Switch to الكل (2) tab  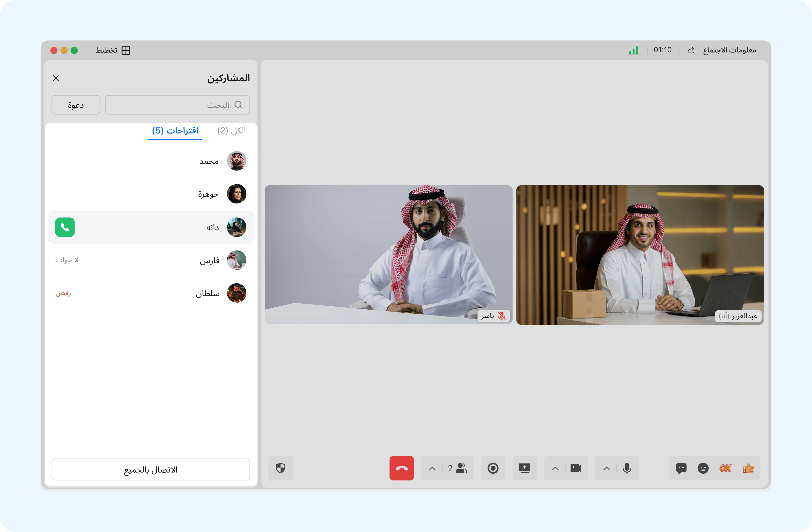click(231, 131)
